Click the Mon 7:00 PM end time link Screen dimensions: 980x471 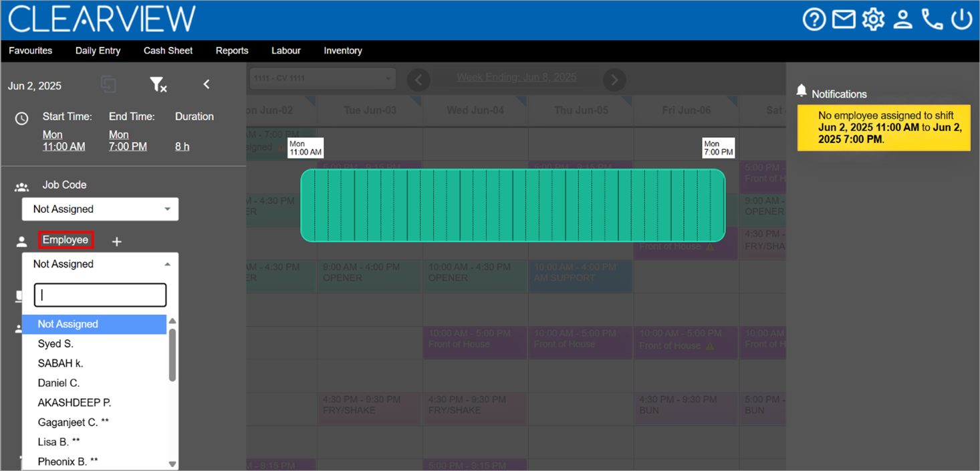128,140
